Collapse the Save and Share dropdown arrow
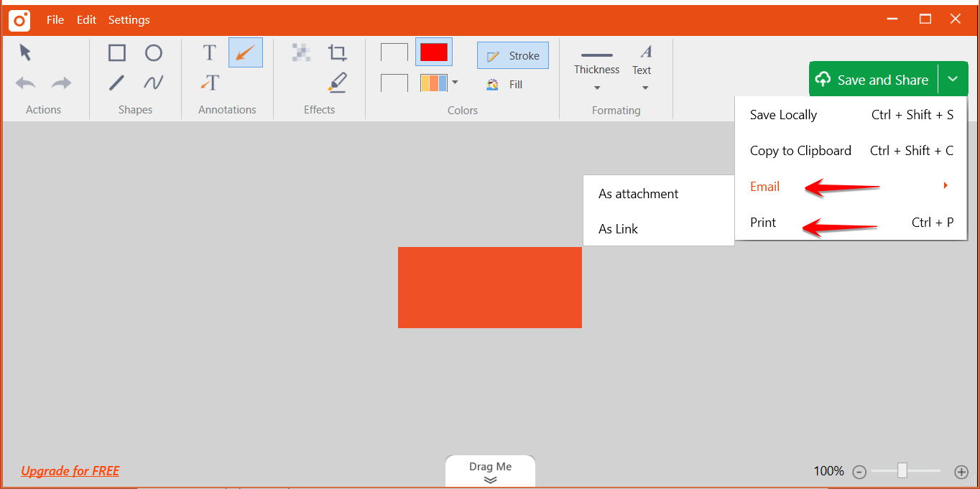Screen dimensions: 980x489 (x=953, y=79)
